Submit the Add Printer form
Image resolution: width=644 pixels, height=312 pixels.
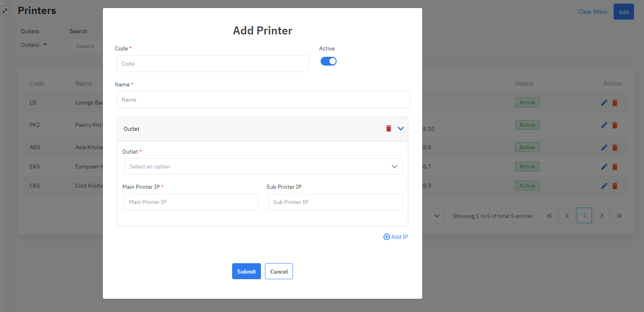(246, 271)
